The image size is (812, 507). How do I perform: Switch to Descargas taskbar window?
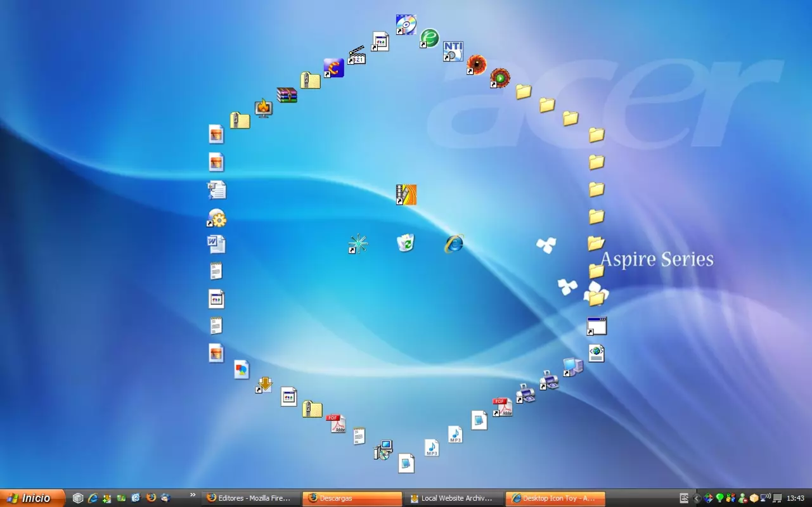pos(352,498)
